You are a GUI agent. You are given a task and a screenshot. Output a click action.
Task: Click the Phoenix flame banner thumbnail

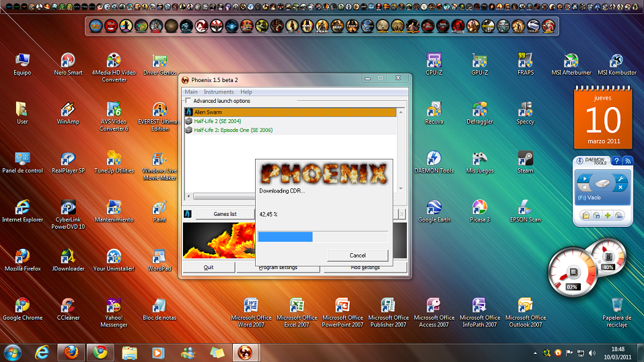pyautogui.click(x=219, y=240)
